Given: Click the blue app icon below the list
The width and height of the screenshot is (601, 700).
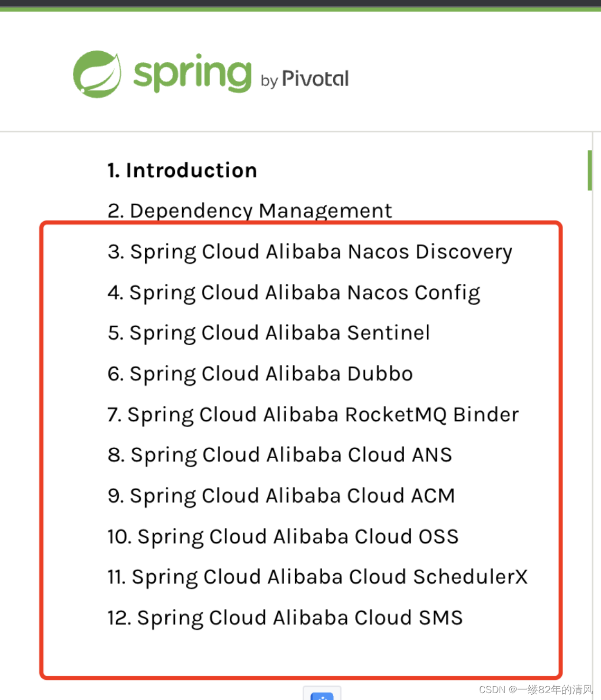Looking at the screenshot, I should point(322,696).
